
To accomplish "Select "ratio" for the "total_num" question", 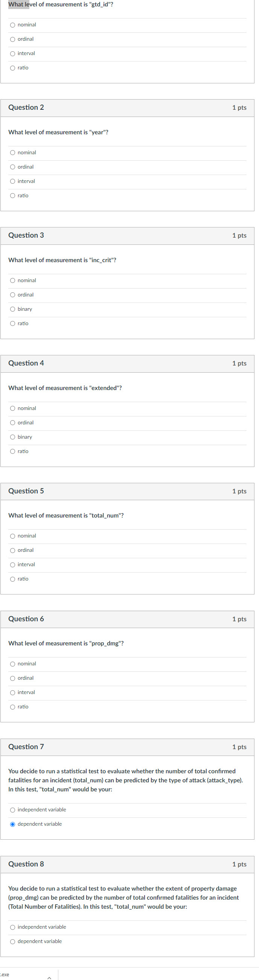I will coord(12,579).
